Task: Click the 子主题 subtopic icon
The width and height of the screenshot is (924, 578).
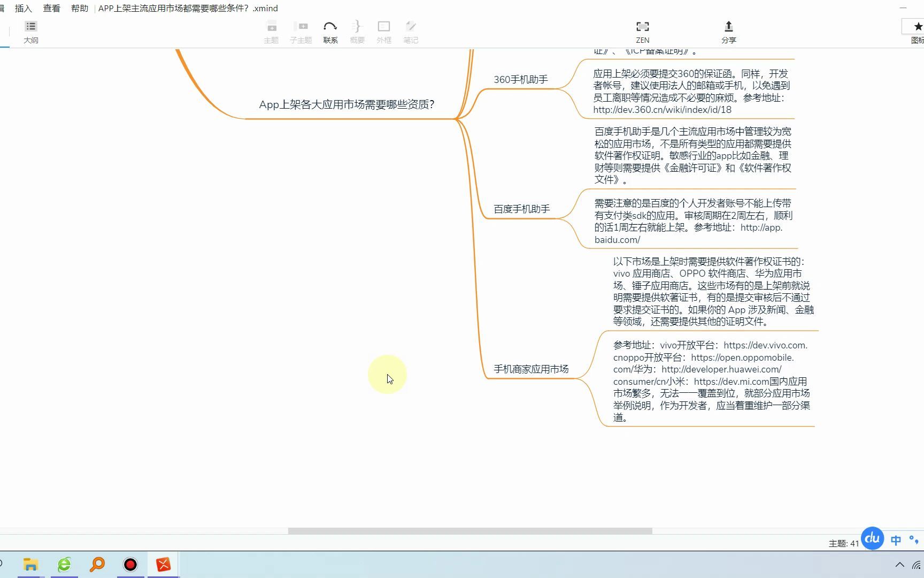Action: 301,32
